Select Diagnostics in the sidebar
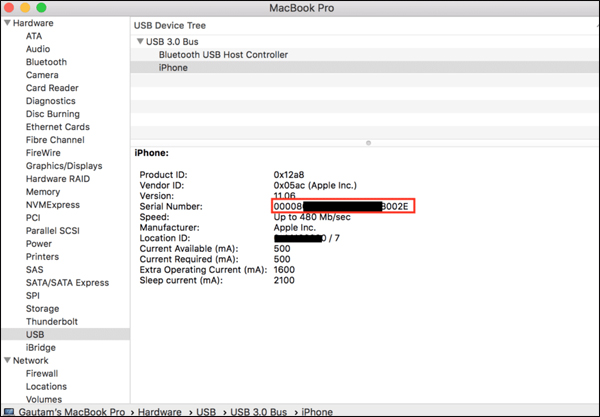The width and height of the screenshot is (600, 417). (51, 101)
